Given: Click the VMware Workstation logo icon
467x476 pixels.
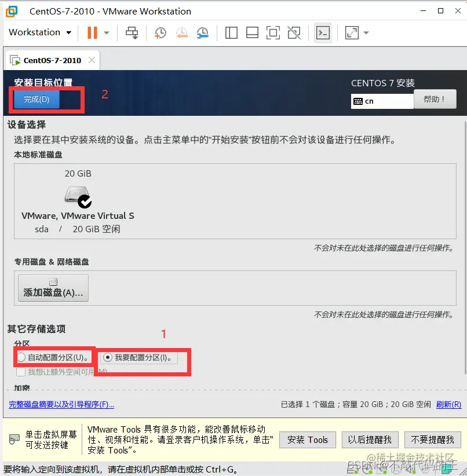Looking at the screenshot, I should [x=12, y=11].
